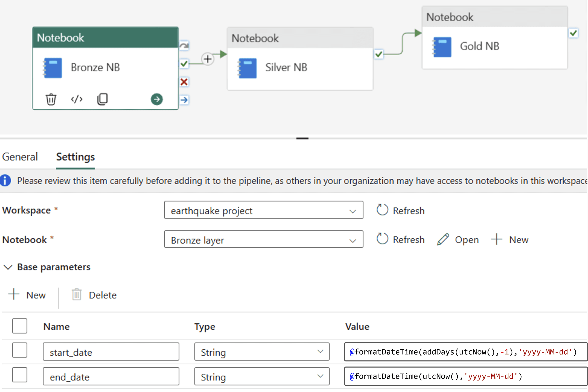Click the upon-skip connector on Bronze NB
The image size is (588, 392).
(184, 46)
